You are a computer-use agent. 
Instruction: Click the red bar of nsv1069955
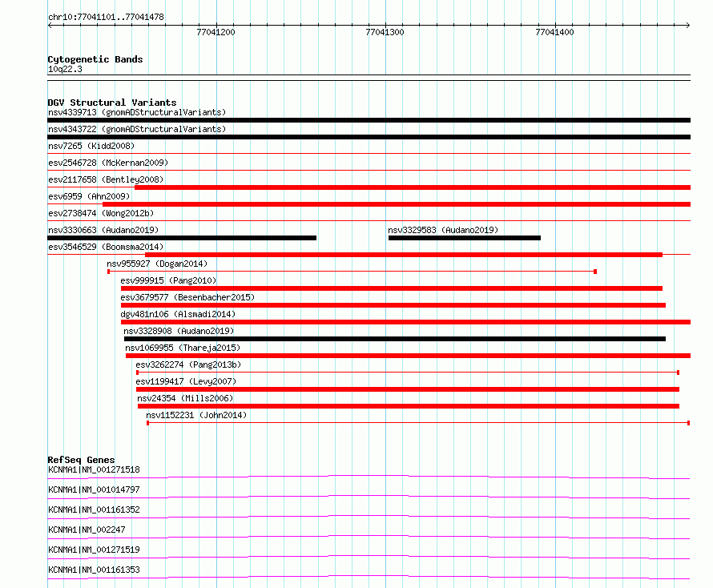409,356
